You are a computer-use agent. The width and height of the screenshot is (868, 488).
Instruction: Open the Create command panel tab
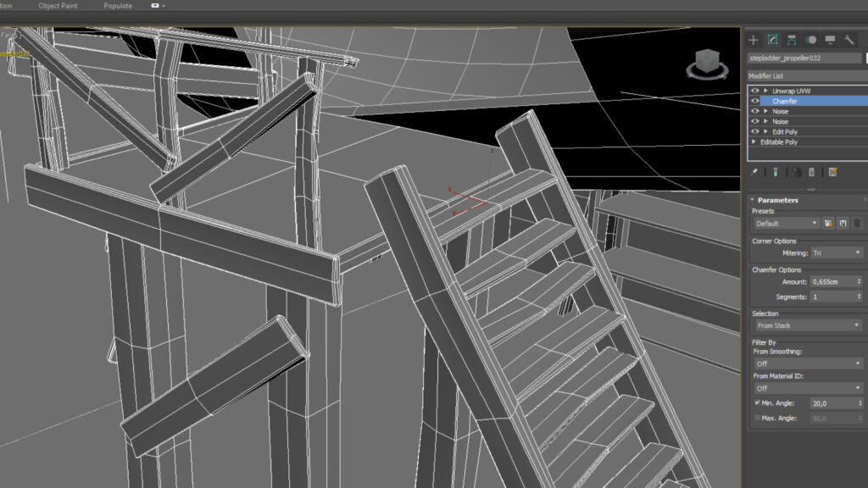pyautogui.click(x=753, y=40)
